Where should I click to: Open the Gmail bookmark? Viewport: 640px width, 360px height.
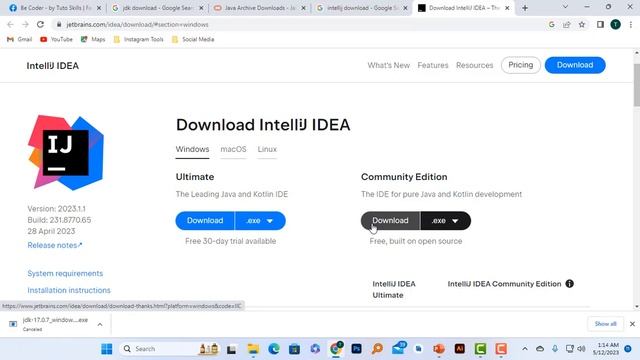(x=20, y=39)
